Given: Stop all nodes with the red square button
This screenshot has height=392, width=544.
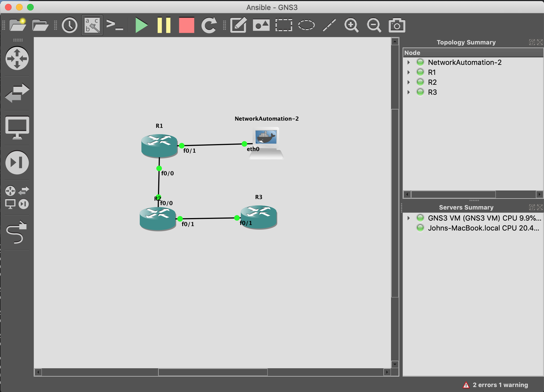Looking at the screenshot, I should point(186,25).
